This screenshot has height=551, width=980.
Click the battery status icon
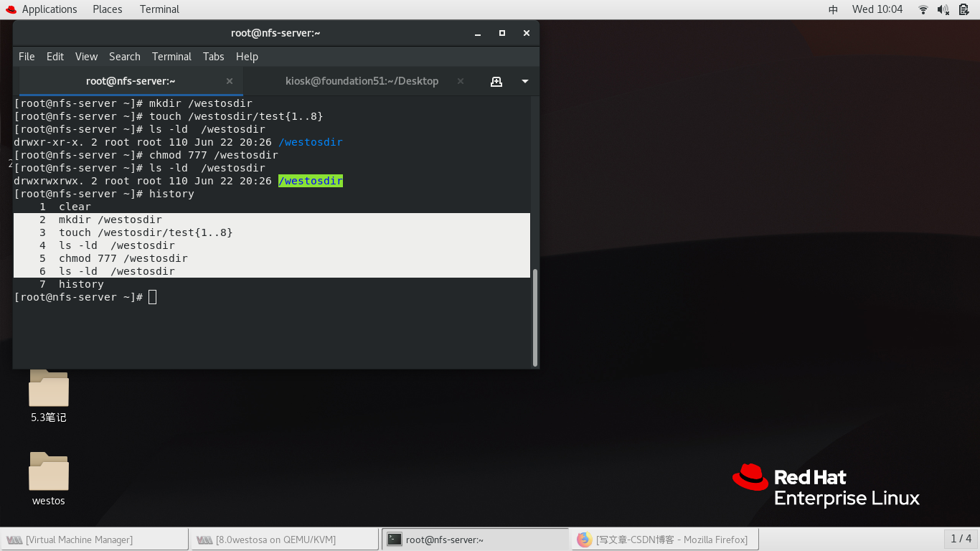pyautogui.click(x=964, y=9)
